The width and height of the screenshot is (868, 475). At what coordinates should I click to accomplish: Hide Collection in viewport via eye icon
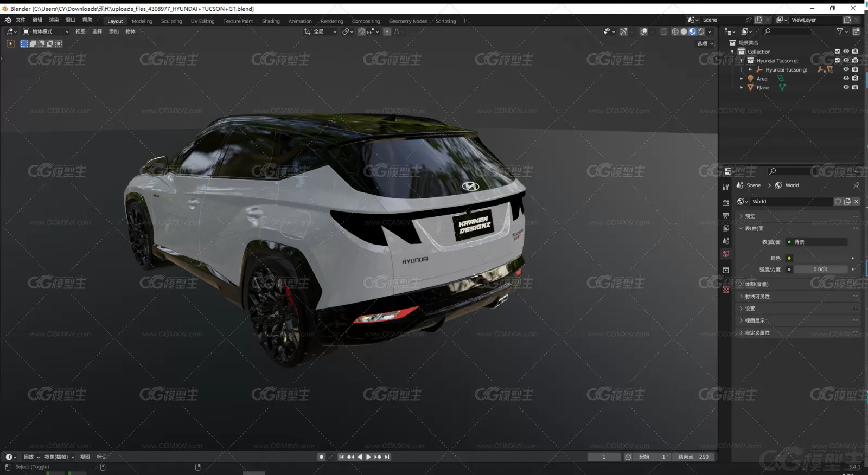coord(846,52)
